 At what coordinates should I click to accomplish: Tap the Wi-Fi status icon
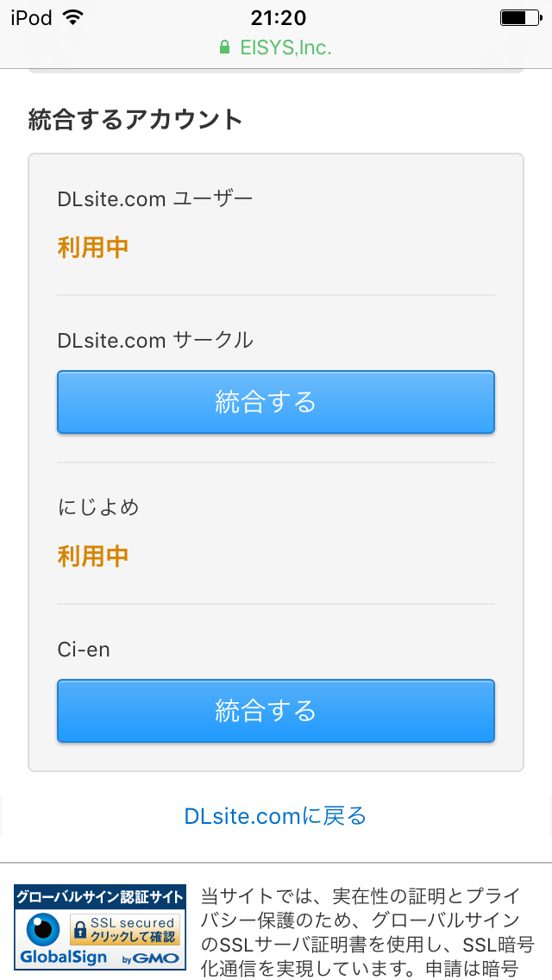[x=73, y=17]
